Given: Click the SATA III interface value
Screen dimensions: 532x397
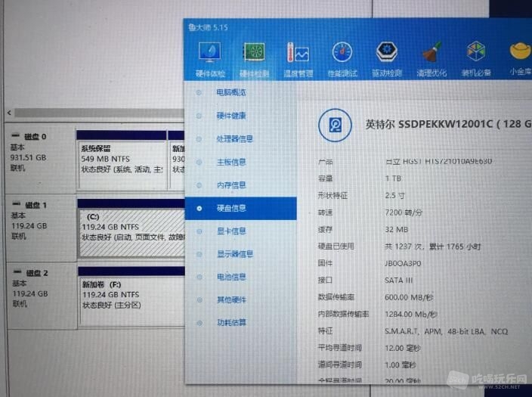Looking at the screenshot, I should point(398,281).
